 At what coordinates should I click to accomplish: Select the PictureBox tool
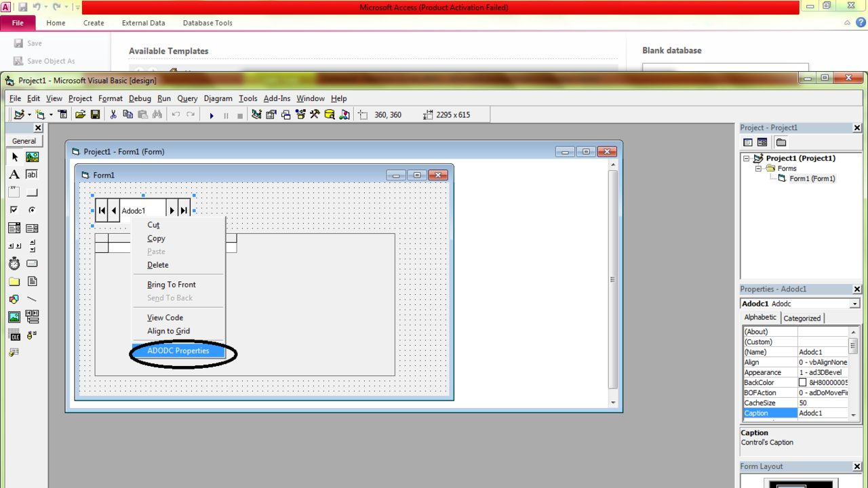32,157
